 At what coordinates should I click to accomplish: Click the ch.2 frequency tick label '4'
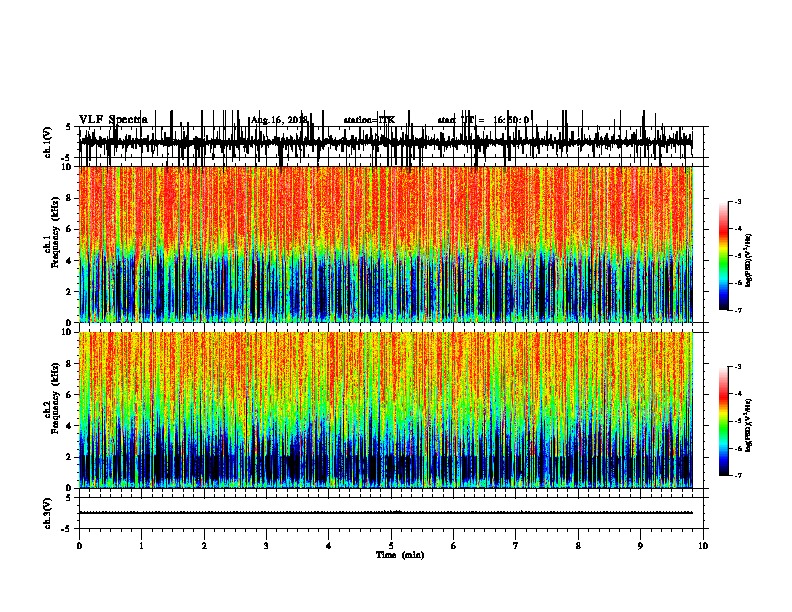pos(70,426)
